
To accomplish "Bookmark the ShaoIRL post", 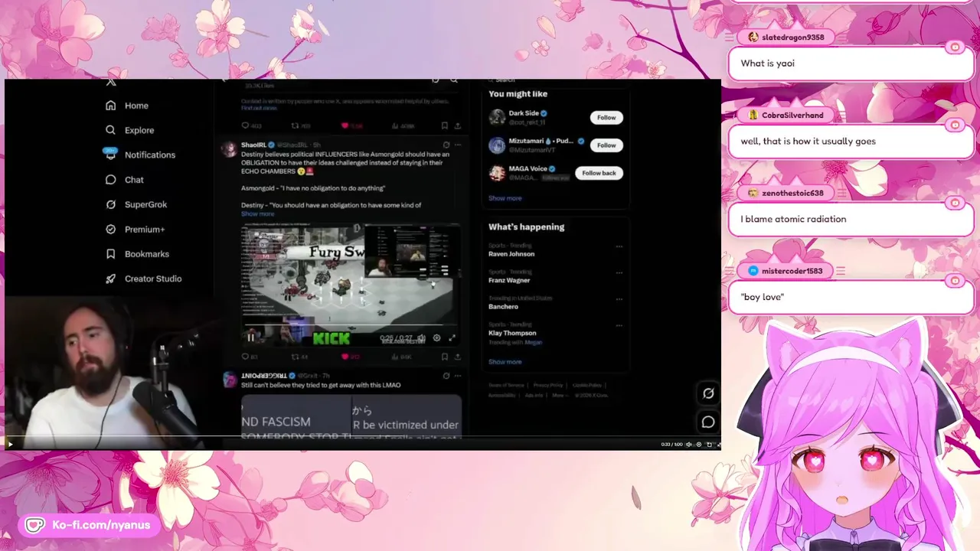I will (x=444, y=357).
